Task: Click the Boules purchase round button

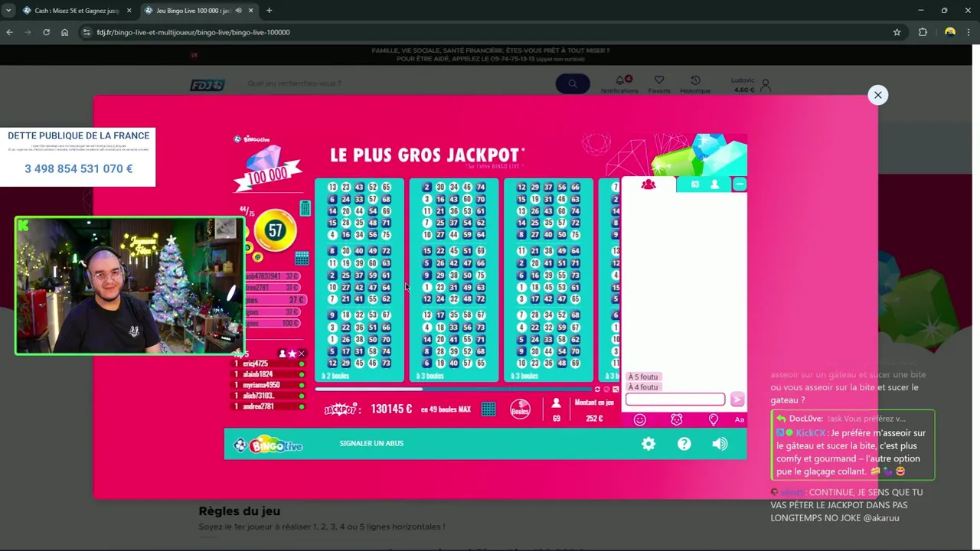Action: point(520,409)
